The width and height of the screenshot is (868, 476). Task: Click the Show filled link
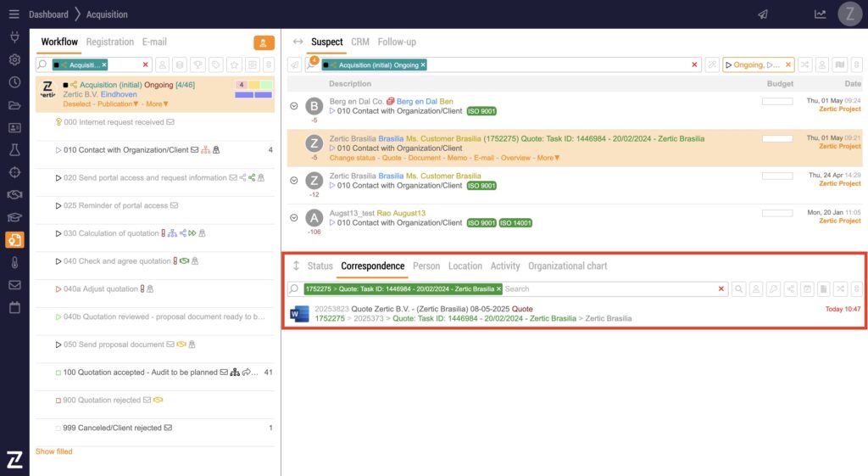pyautogui.click(x=54, y=451)
